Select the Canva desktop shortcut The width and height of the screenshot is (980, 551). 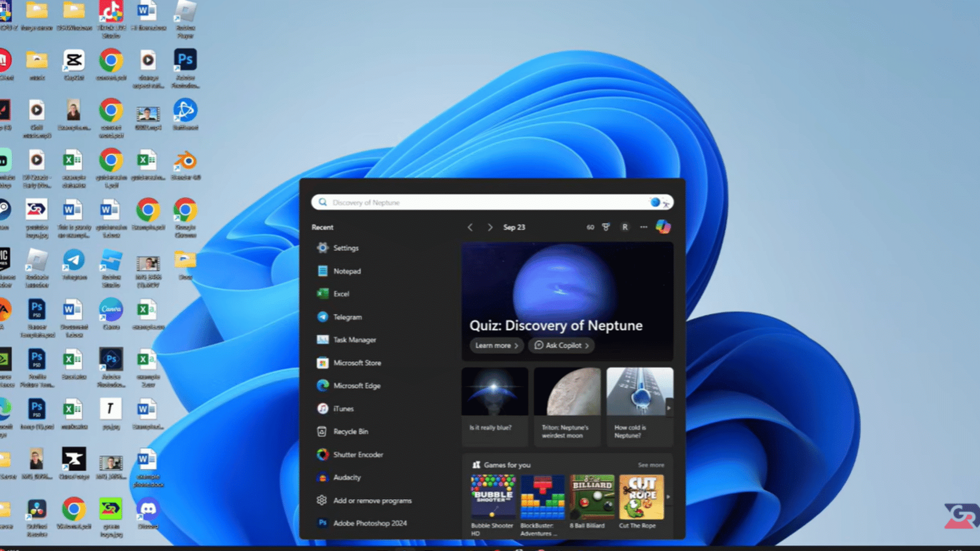(111, 314)
